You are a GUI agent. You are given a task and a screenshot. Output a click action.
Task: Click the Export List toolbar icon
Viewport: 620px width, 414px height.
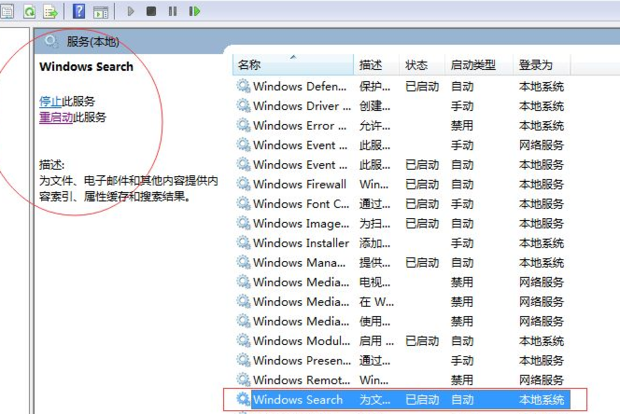click(50, 11)
